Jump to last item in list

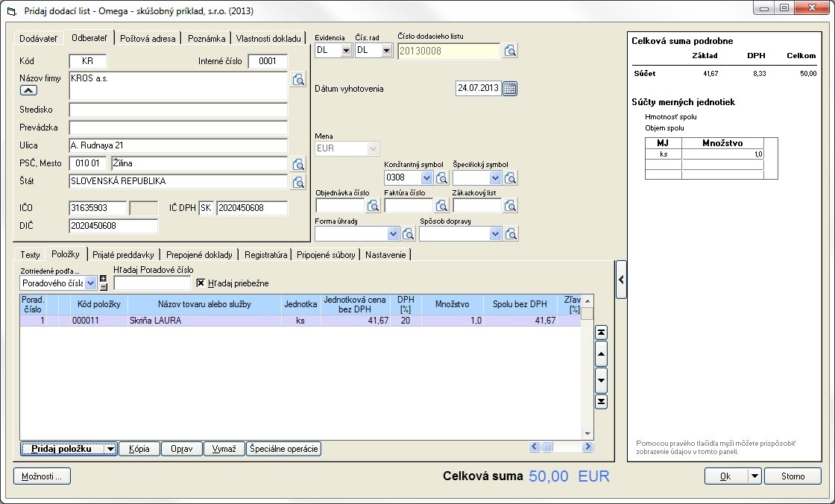(x=601, y=402)
